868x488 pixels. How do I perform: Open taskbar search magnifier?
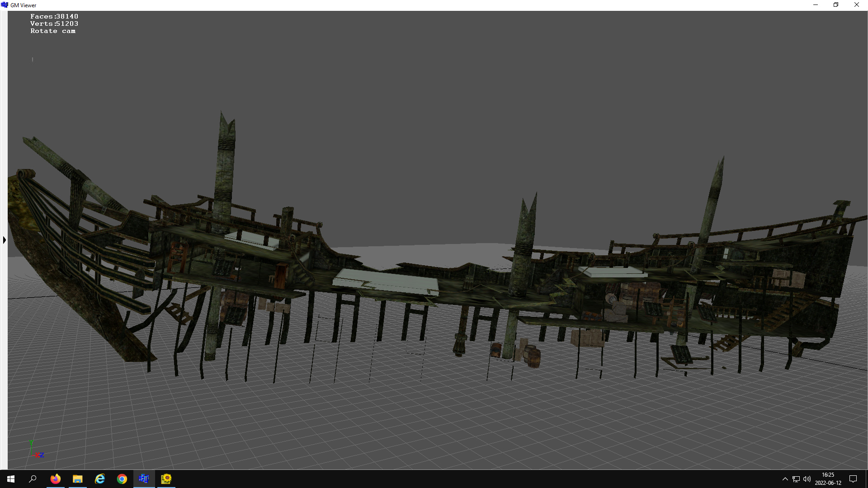[33, 479]
